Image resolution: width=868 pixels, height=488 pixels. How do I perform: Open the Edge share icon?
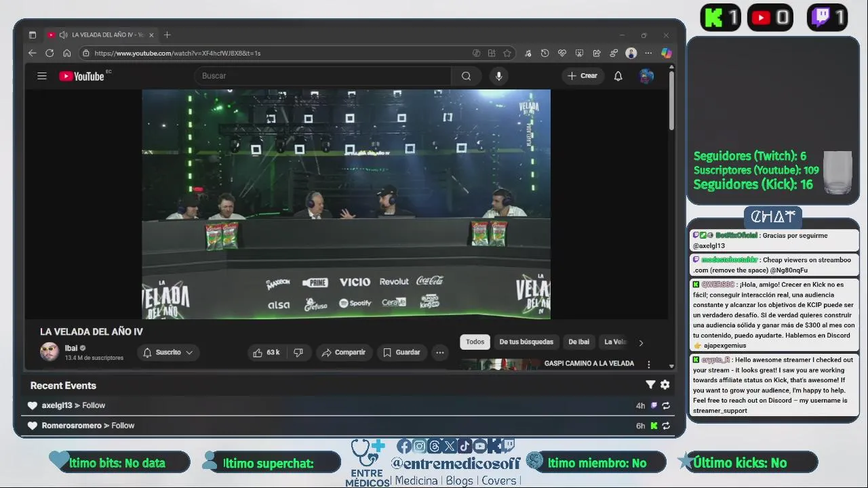(597, 53)
